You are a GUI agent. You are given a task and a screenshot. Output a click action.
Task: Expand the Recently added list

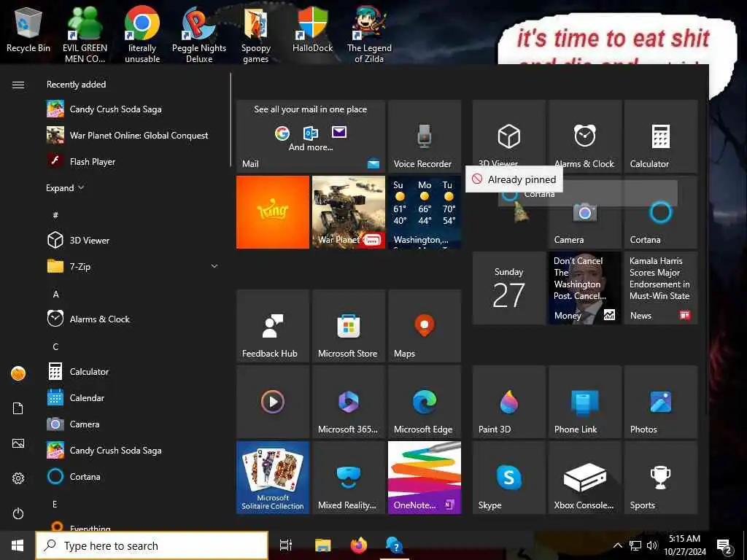point(65,188)
